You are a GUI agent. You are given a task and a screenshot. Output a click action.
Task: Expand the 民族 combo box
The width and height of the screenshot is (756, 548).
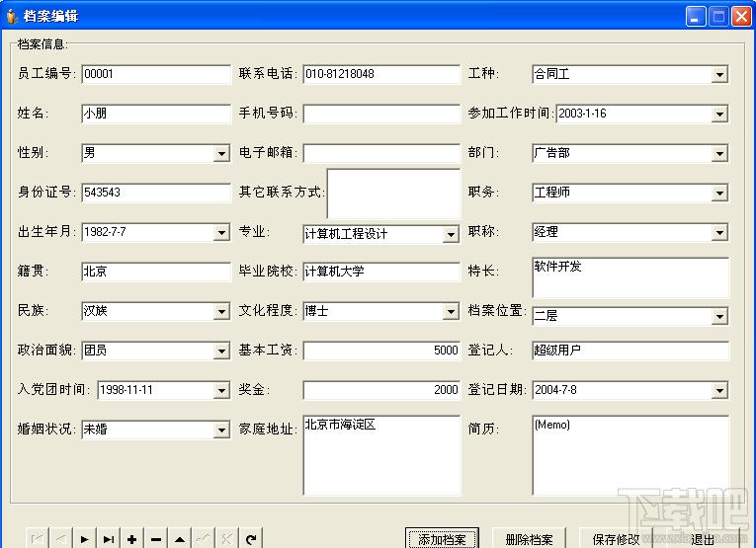221,312
